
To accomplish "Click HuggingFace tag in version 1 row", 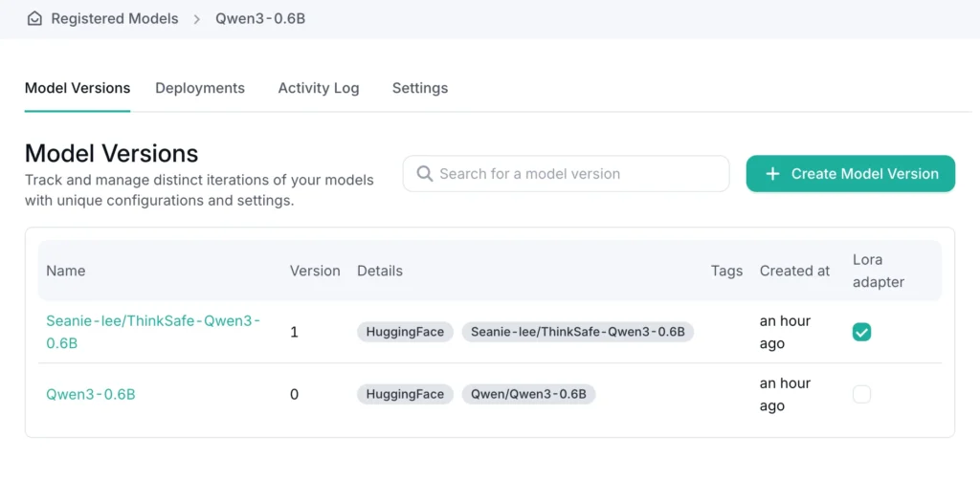I will (406, 332).
